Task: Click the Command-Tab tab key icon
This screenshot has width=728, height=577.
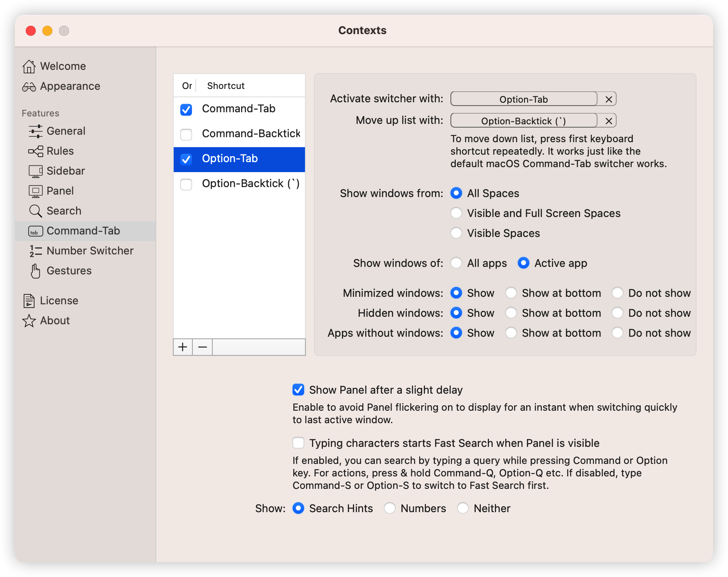Action: tap(36, 231)
